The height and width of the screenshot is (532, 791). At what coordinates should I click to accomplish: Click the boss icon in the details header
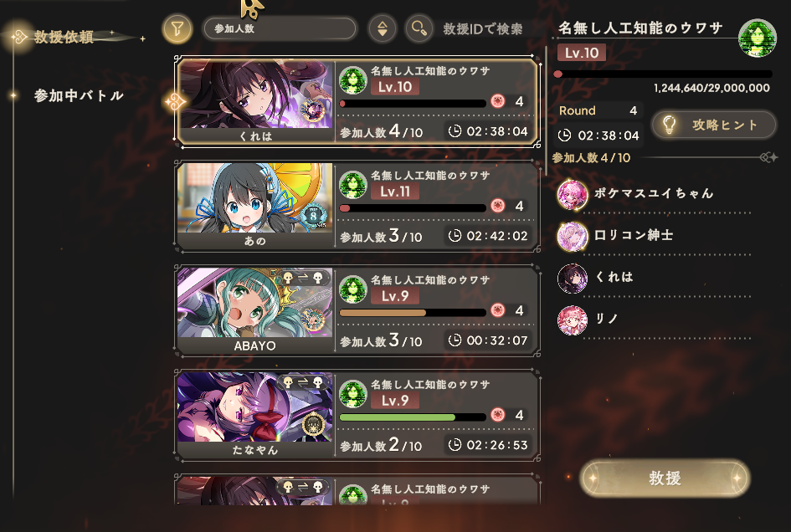(757, 38)
